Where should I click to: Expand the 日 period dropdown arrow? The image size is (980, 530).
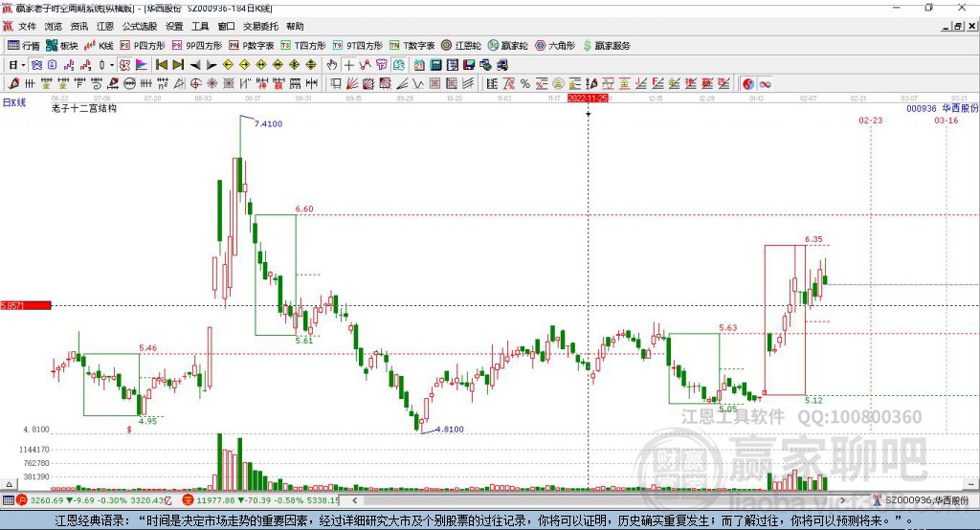click(23, 65)
